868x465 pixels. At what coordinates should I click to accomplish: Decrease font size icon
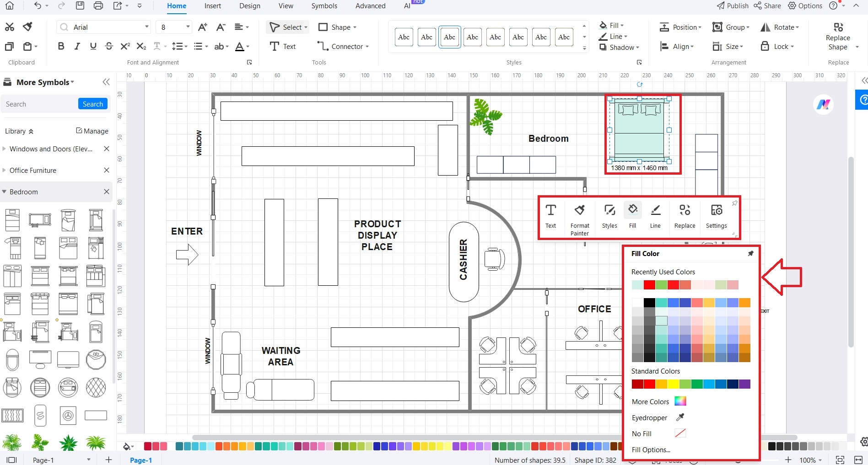pos(221,27)
